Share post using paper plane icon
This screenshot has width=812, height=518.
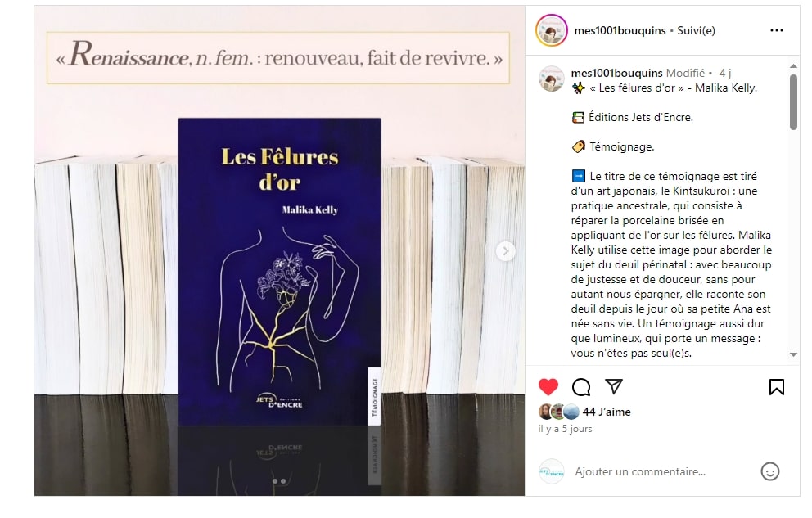pos(614,386)
